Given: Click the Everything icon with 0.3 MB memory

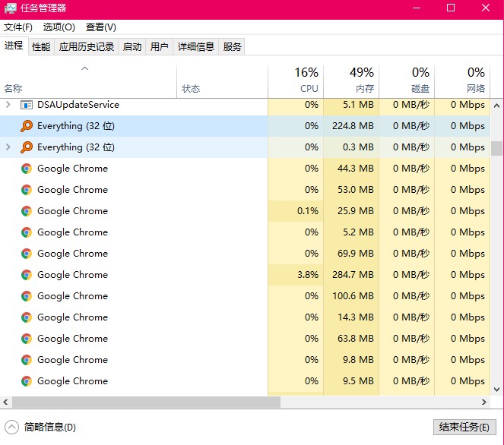Looking at the screenshot, I should pos(27,147).
